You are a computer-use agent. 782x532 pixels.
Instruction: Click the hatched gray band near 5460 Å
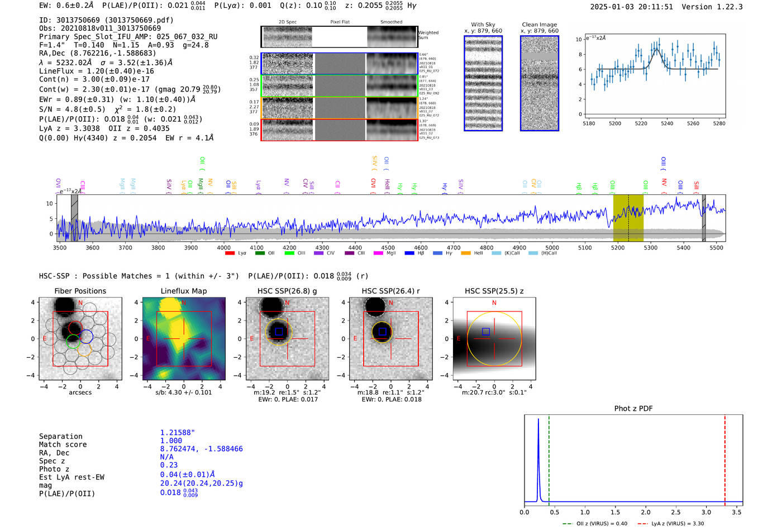coord(704,218)
